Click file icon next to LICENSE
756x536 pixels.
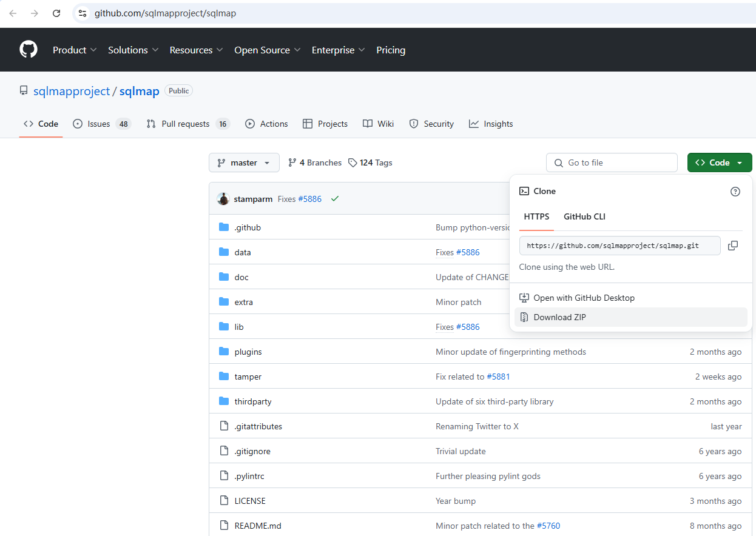tap(224, 501)
